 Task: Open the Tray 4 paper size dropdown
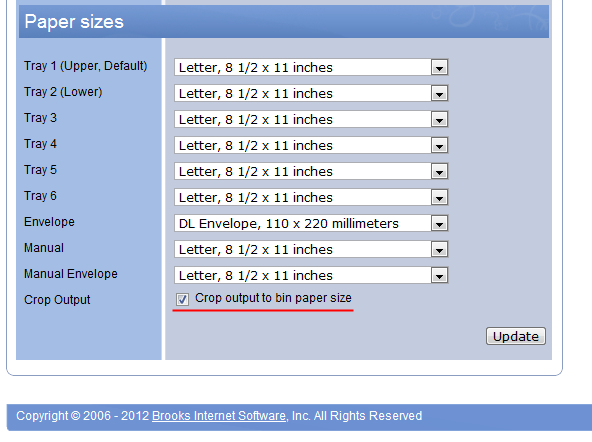(311, 145)
